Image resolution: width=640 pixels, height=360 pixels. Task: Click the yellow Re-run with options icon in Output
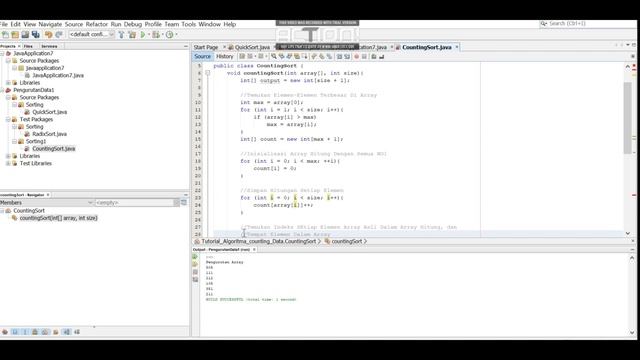195,264
